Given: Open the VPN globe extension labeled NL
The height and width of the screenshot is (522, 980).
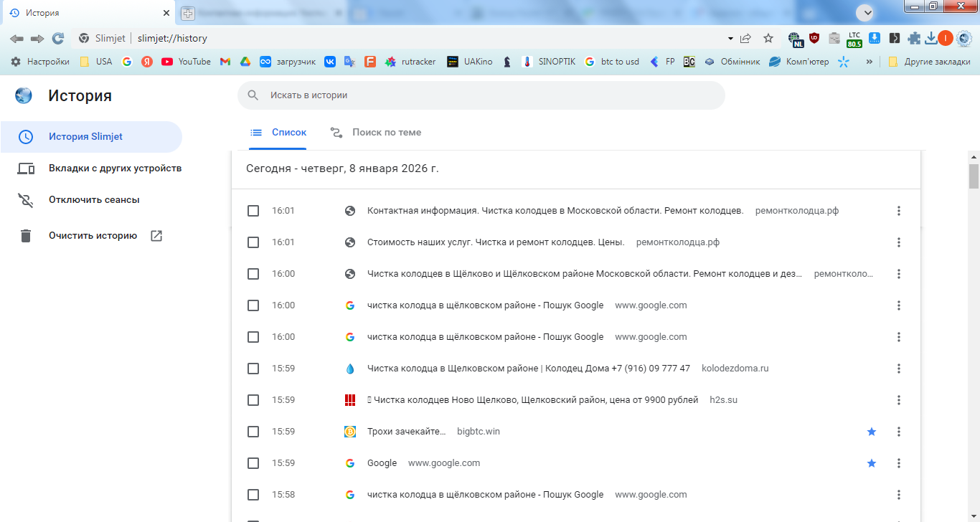Looking at the screenshot, I should tap(795, 39).
